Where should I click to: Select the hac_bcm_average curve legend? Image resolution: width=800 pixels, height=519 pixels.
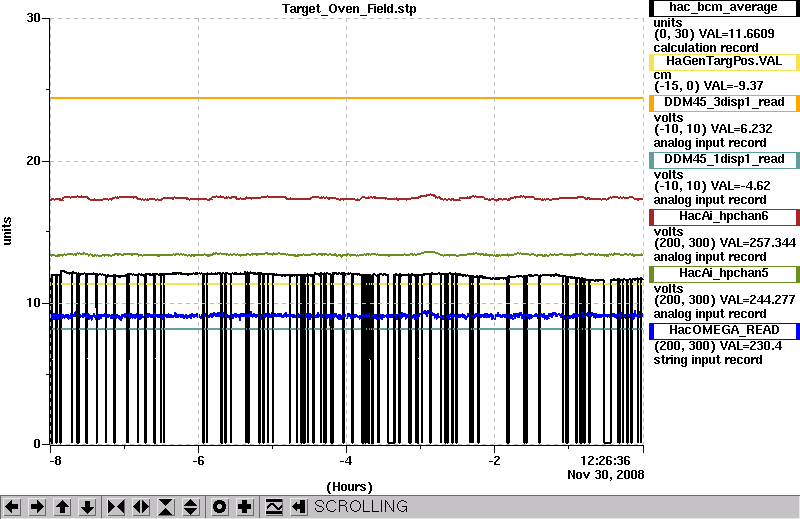(x=724, y=8)
